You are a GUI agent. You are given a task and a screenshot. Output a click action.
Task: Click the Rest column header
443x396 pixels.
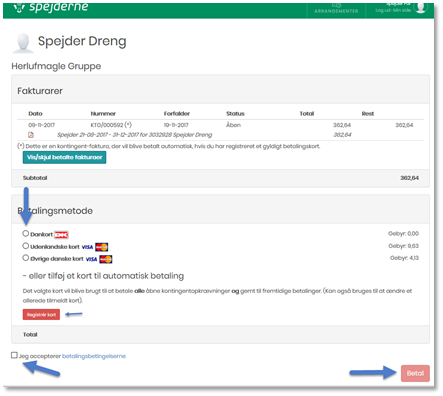(368, 114)
